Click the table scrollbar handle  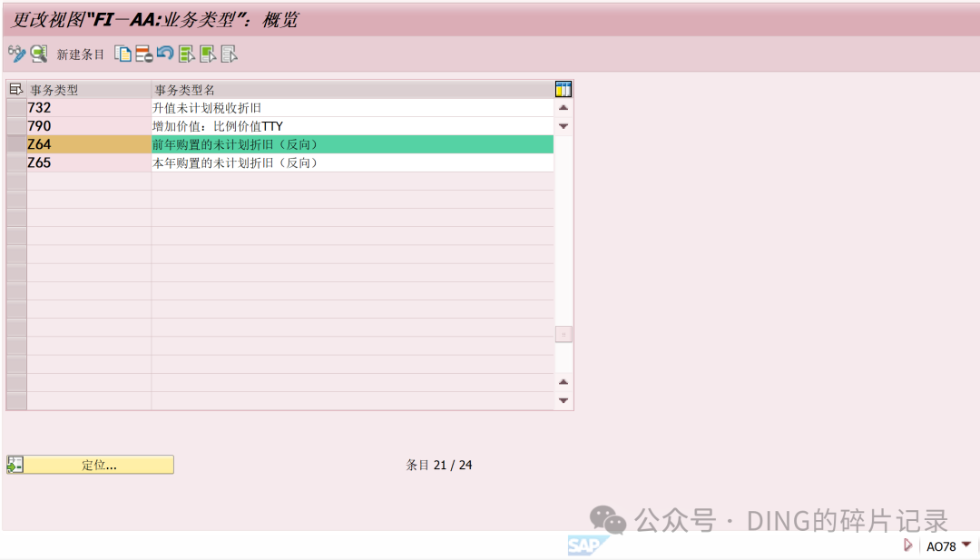click(x=563, y=334)
